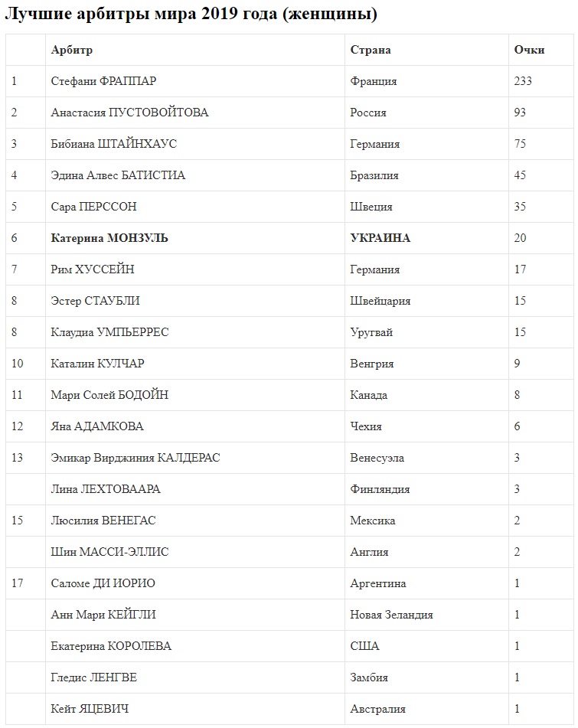Select the country Швейцария
This screenshot has height=728, width=578.
(380, 301)
